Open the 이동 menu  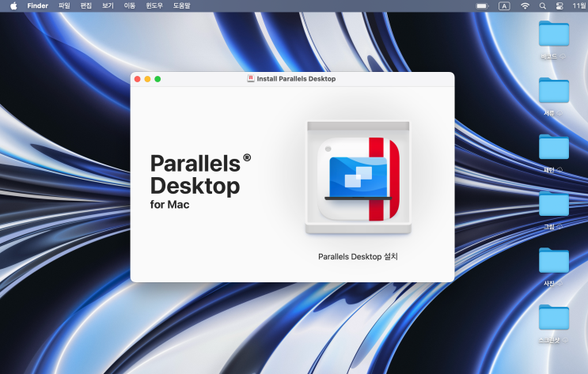(129, 6)
